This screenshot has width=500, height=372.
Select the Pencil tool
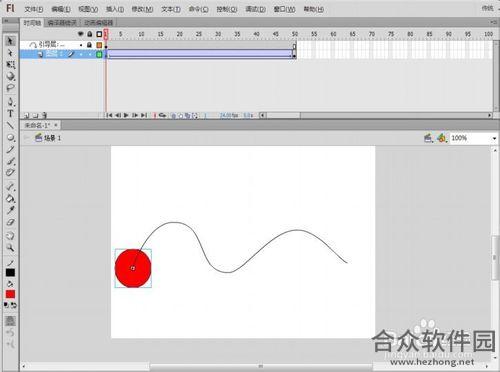tap(10, 149)
